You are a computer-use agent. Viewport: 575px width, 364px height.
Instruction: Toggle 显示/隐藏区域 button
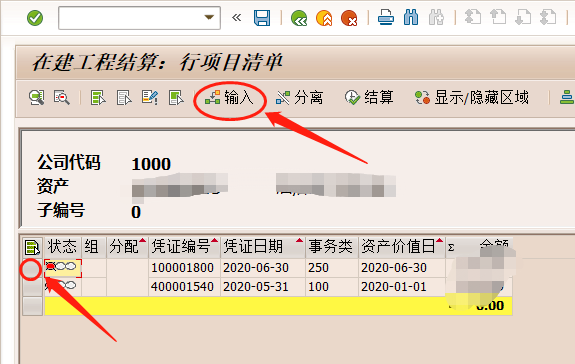pos(472,98)
